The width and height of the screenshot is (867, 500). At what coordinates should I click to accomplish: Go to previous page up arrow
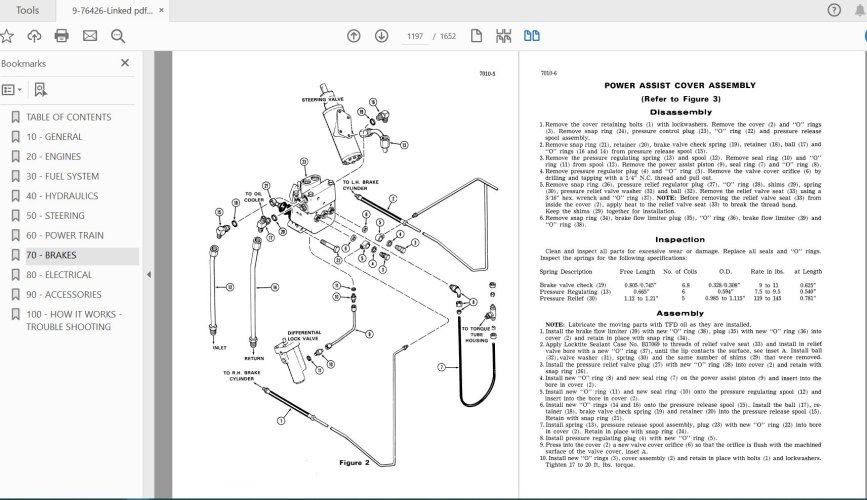pos(353,36)
